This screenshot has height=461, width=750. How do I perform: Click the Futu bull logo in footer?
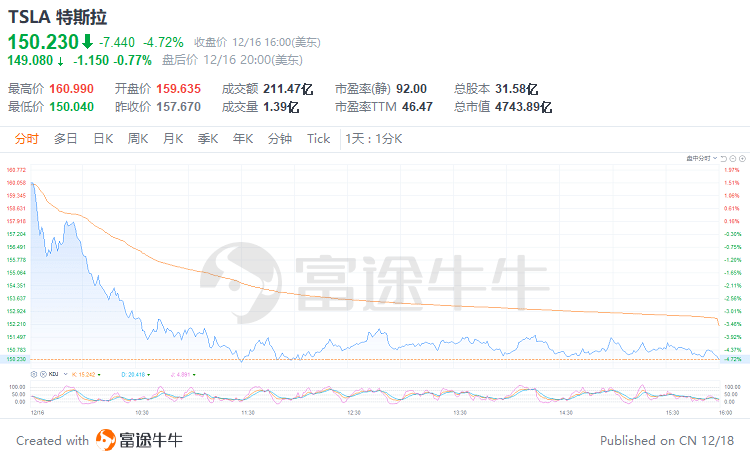(x=105, y=440)
